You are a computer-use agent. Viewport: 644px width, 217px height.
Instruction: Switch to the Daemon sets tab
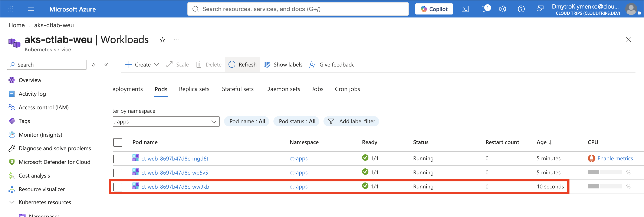(x=283, y=89)
